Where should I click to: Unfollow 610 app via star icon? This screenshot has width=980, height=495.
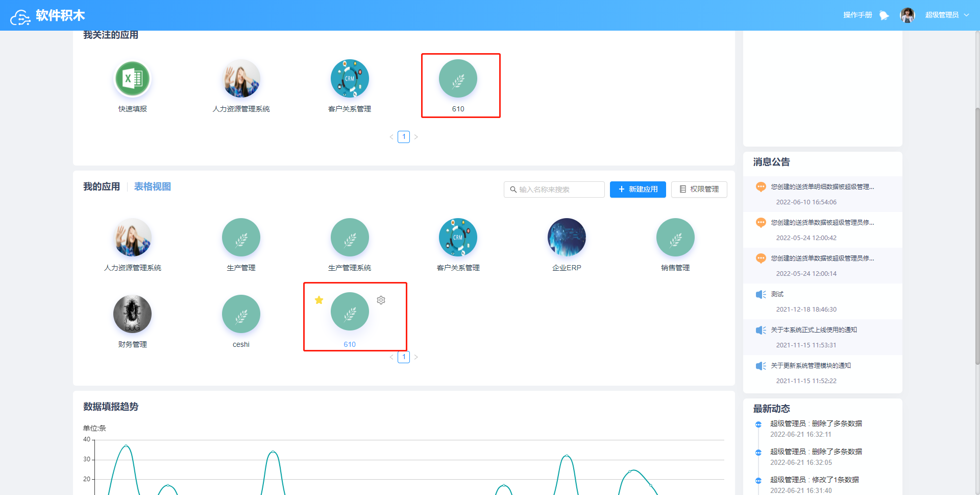319,300
